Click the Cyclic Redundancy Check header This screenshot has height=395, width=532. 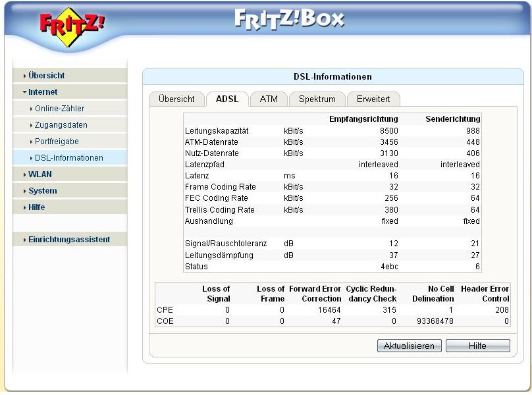coord(371,294)
